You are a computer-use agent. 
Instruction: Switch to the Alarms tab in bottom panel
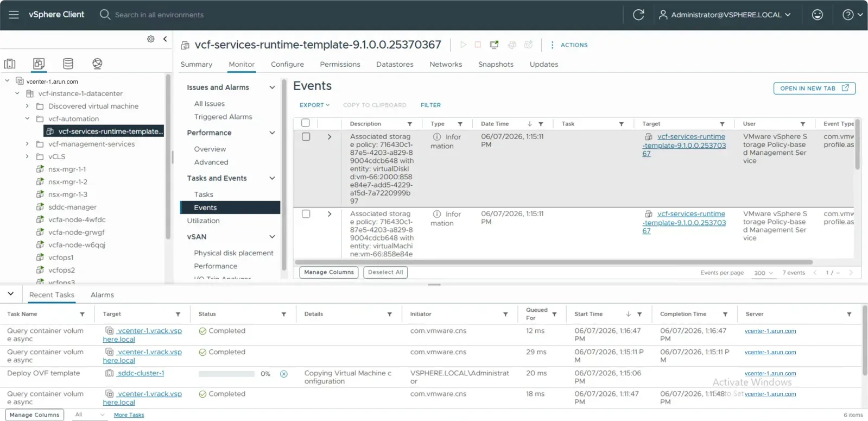(102, 295)
